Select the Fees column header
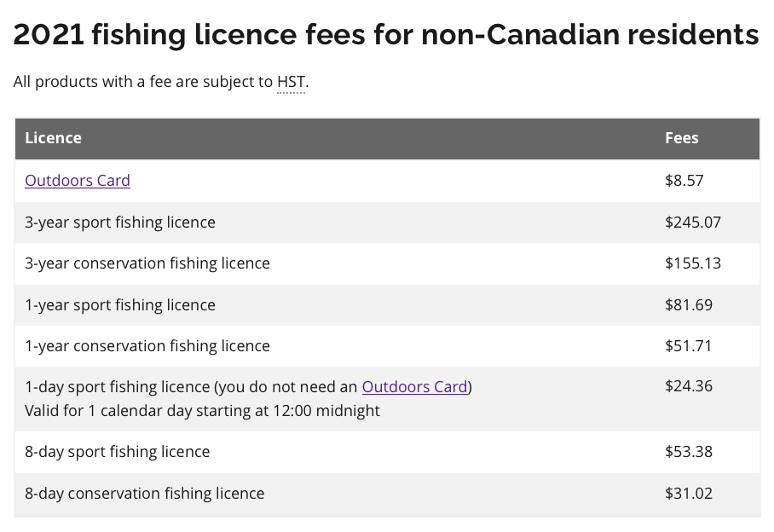This screenshot has height=532, width=774. click(x=682, y=138)
